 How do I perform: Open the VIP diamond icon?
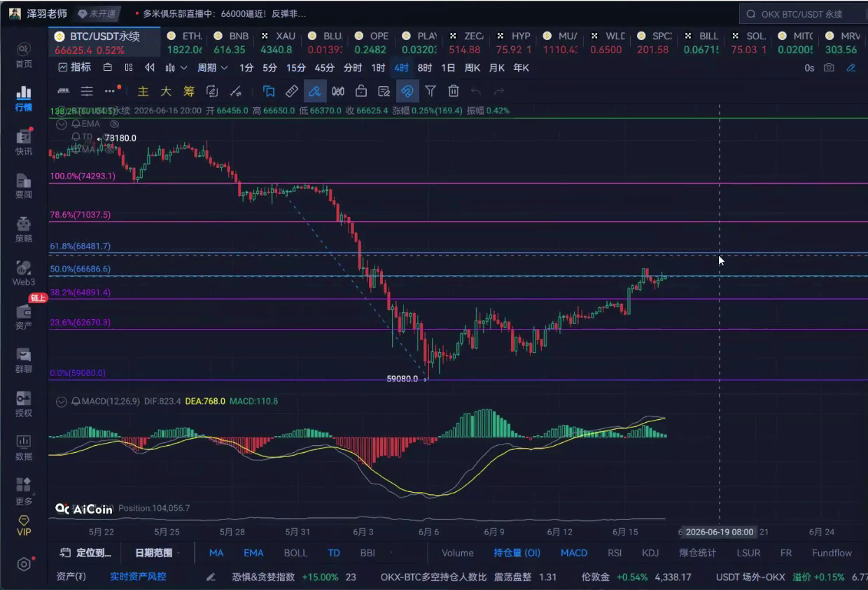coord(24,526)
